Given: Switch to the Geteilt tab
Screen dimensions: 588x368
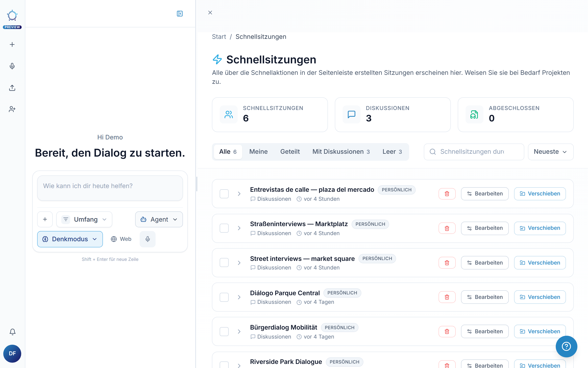Looking at the screenshot, I should pyautogui.click(x=290, y=152).
